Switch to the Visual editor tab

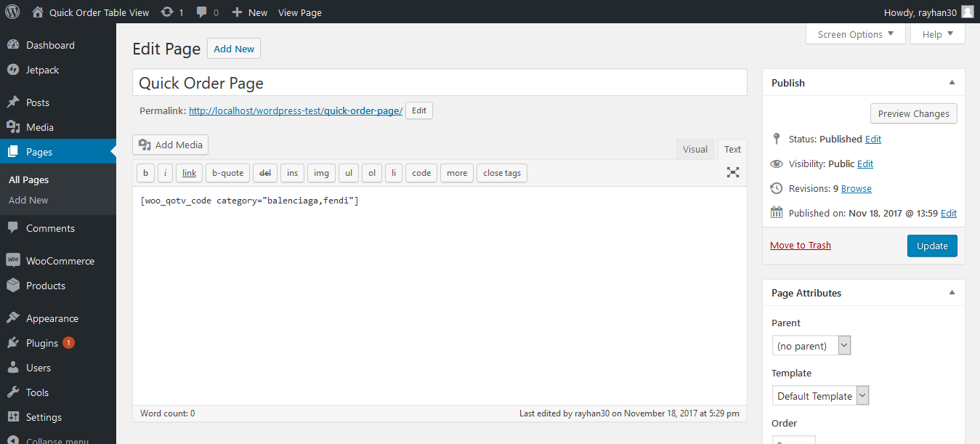tap(695, 149)
